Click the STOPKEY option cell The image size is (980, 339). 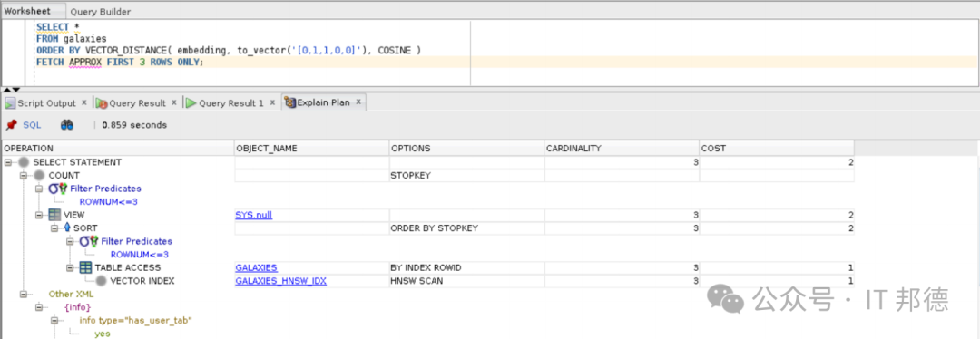tap(465, 176)
